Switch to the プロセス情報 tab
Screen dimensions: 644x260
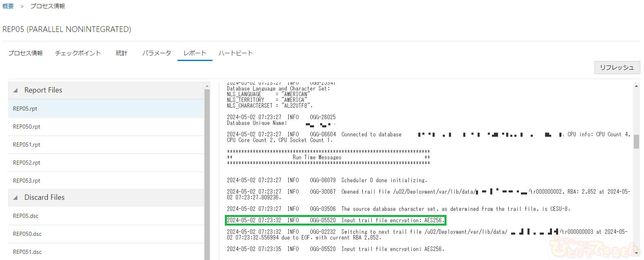tap(25, 53)
